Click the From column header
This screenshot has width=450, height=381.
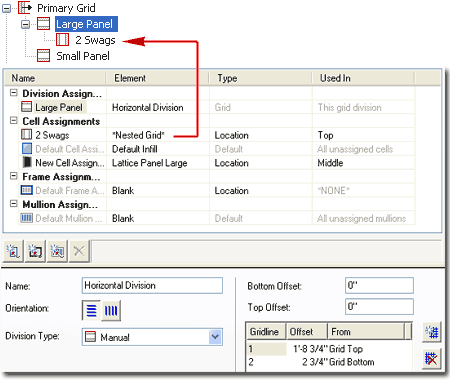[x=366, y=332]
